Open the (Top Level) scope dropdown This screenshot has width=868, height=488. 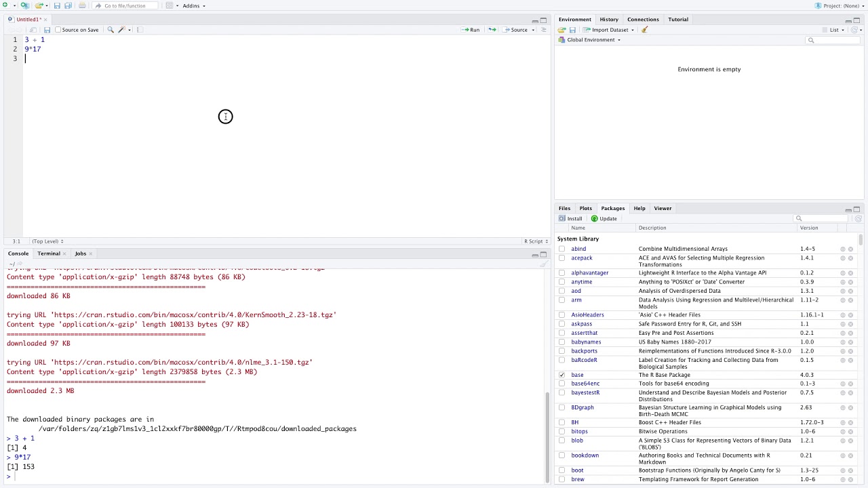point(47,241)
